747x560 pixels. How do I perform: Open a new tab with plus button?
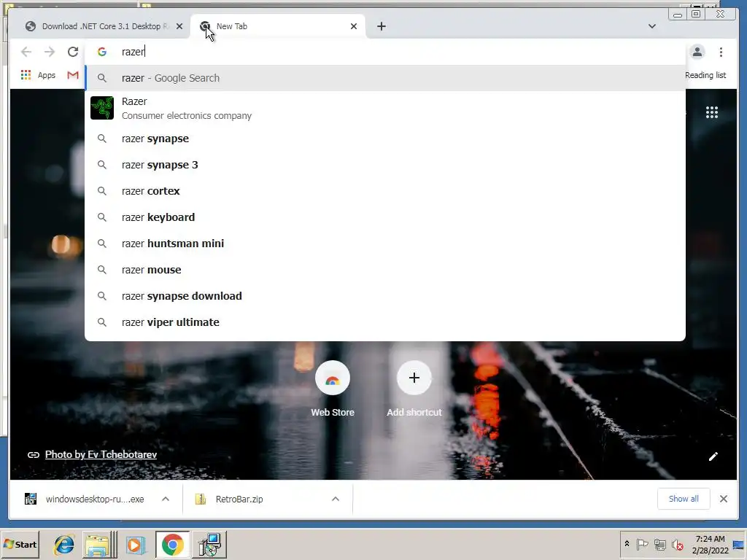click(x=381, y=26)
